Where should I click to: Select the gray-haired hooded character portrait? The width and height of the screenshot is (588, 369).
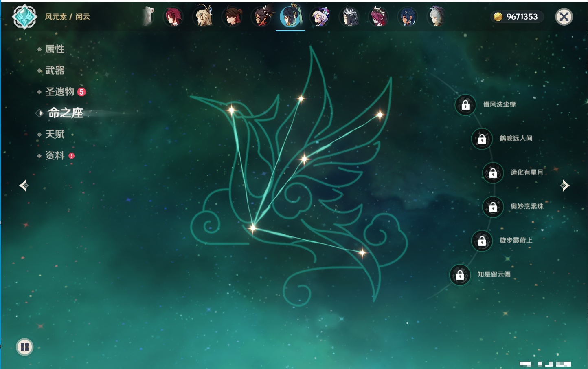point(437,17)
